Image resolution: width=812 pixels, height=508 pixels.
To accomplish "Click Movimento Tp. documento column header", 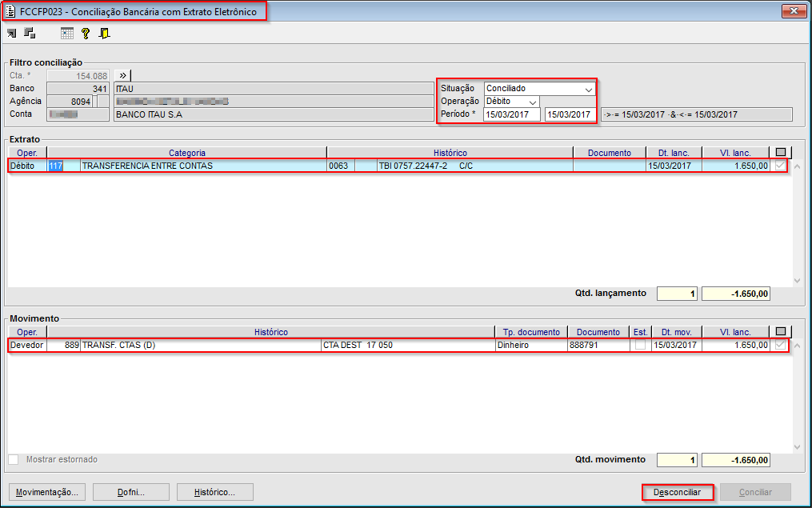I will pos(531,332).
